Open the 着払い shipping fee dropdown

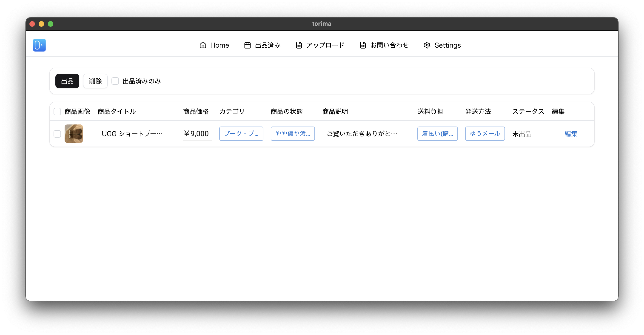click(437, 134)
